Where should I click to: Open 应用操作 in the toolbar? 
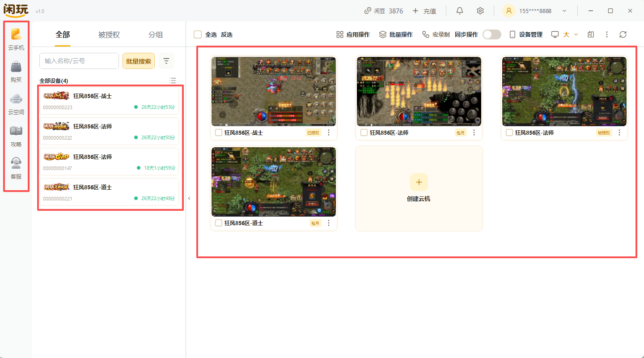click(353, 34)
